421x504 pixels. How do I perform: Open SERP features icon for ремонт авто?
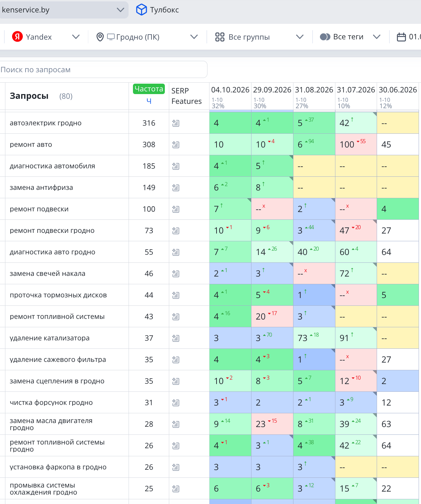click(x=176, y=145)
